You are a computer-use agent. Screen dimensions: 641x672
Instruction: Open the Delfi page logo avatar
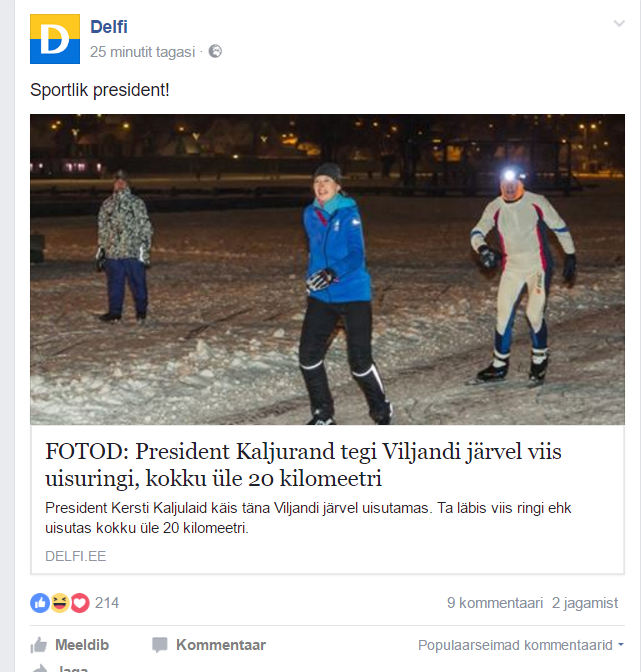coord(55,39)
